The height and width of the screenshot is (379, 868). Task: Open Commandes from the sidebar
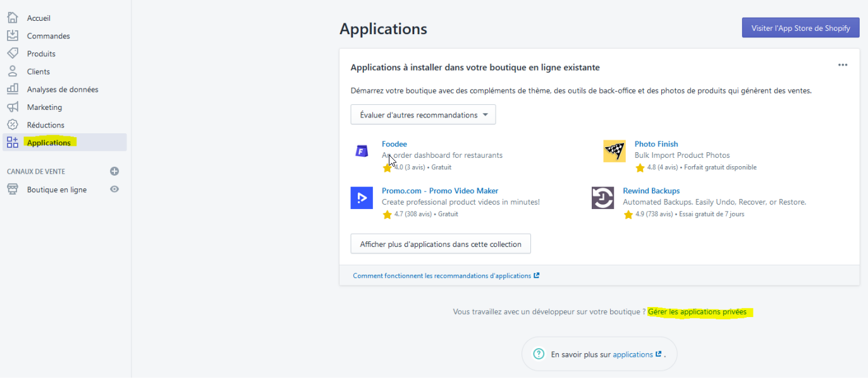click(x=48, y=36)
